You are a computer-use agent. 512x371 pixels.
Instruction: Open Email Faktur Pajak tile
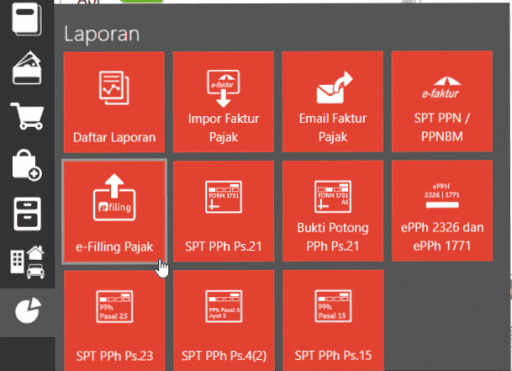click(333, 102)
